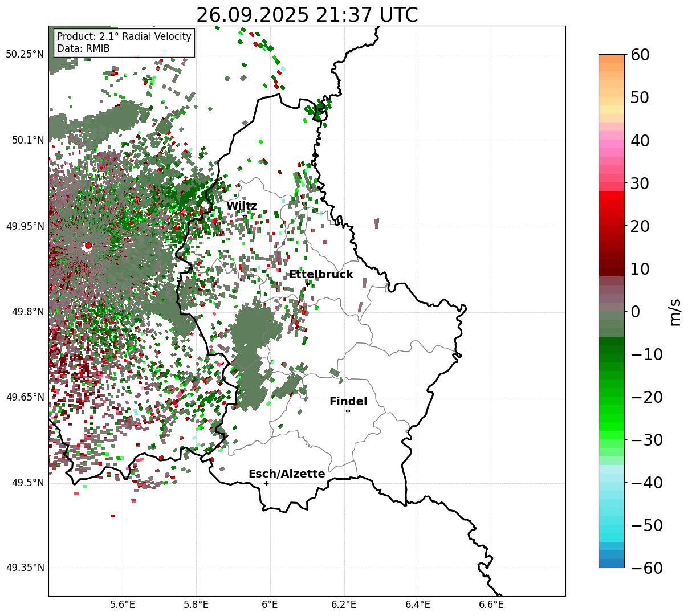Click the red radar site marker
The width and height of the screenshot is (688, 616).
click(88, 246)
